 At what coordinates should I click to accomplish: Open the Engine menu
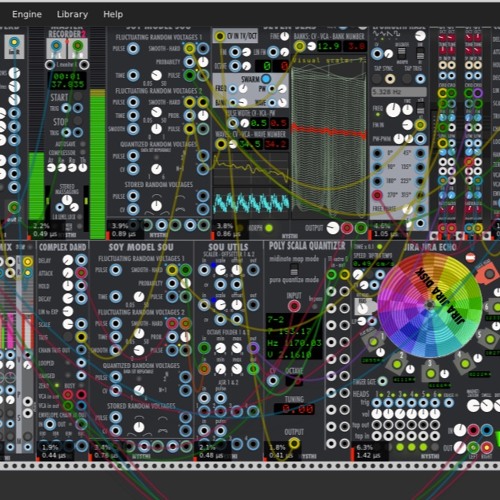pos(27,14)
